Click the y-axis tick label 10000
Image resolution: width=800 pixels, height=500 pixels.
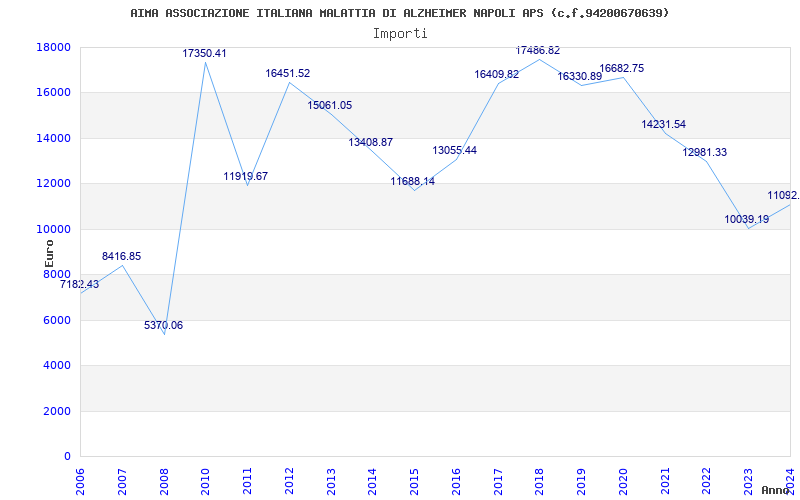click(54, 229)
